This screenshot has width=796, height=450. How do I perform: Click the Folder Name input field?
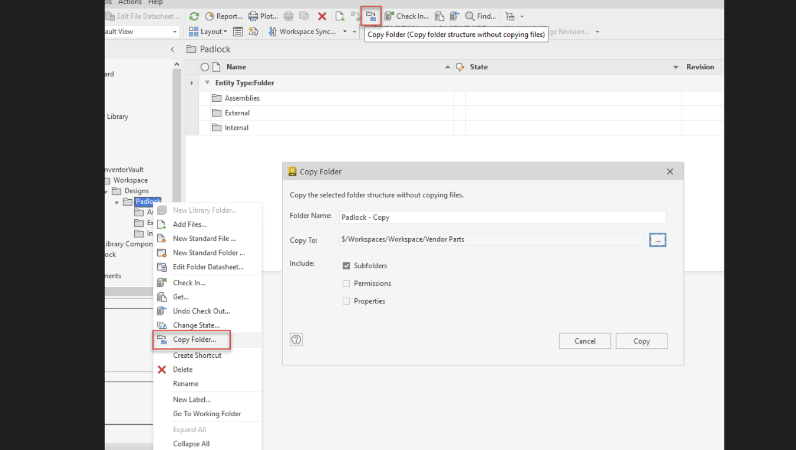[x=503, y=217]
